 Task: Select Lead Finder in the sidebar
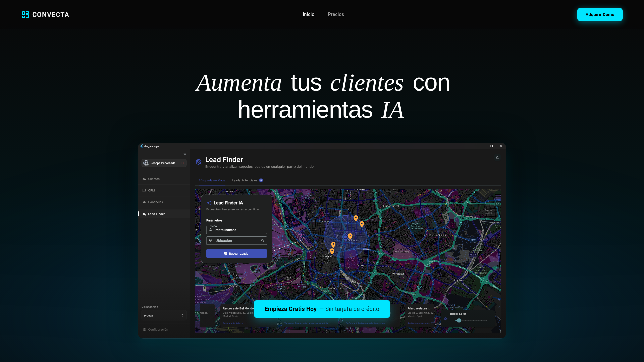click(x=164, y=214)
